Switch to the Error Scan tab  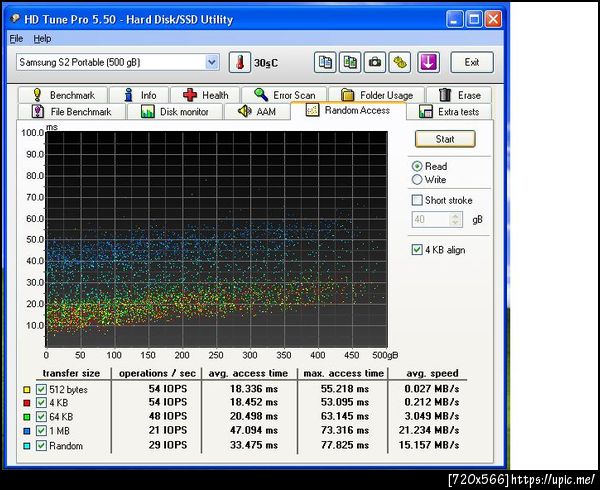pyautogui.click(x=284, y=95)
